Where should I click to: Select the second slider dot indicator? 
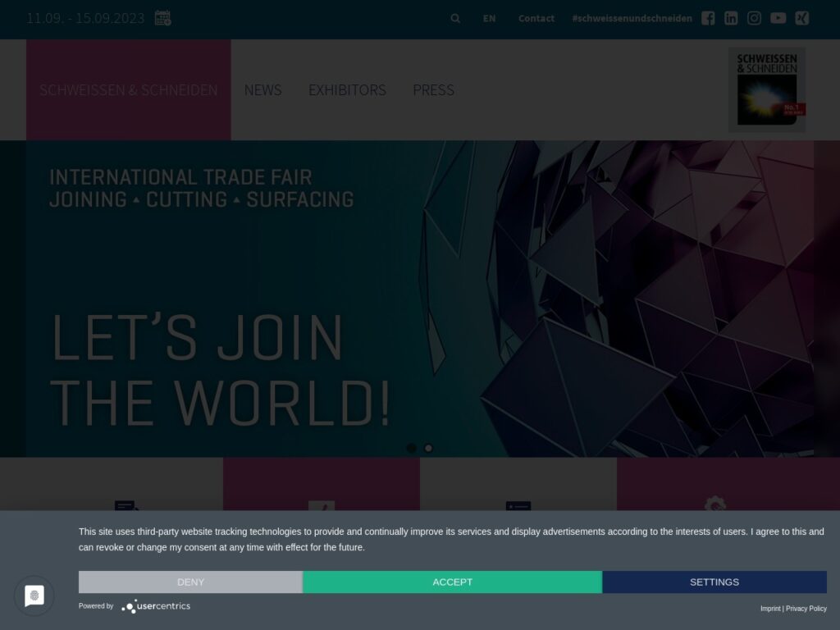coord(428,448)
